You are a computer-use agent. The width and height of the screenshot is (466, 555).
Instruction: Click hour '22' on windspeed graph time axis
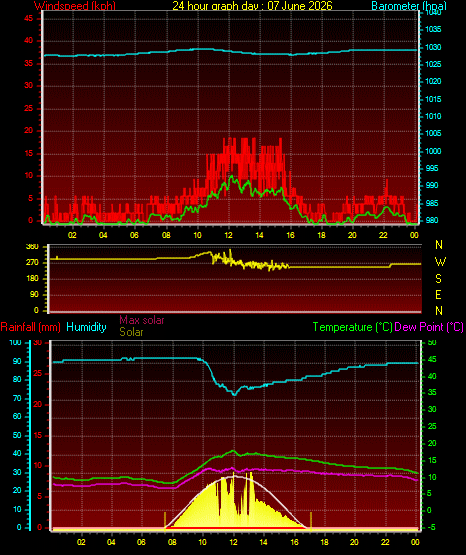tap(383, 235)
